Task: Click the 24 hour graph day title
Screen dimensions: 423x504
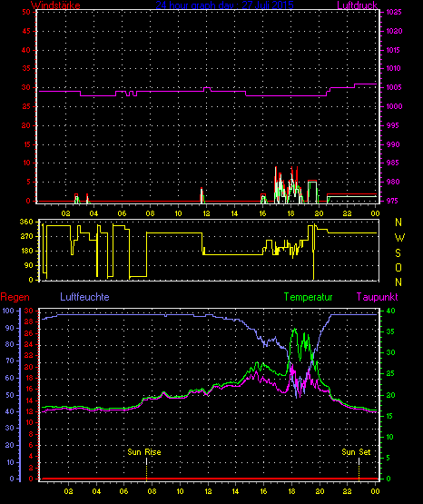Action: click(x=224, y=5)
